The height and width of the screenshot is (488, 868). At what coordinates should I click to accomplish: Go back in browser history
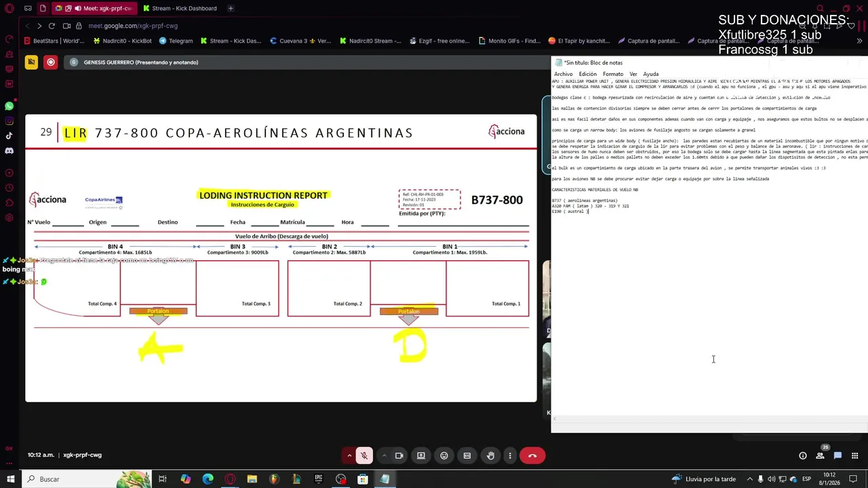tap(27, 26)
